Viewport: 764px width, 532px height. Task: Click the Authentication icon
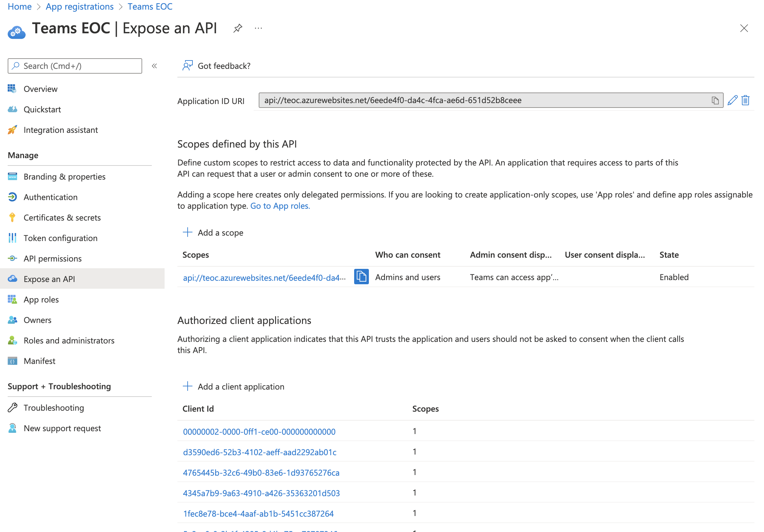pyautogui.click(x=12, y=197)
